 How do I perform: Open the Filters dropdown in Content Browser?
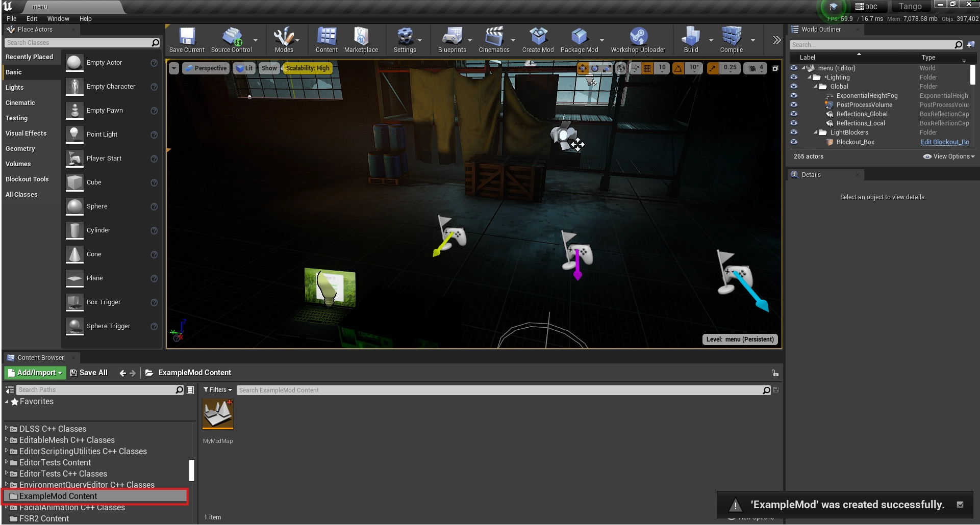(218, 390)
